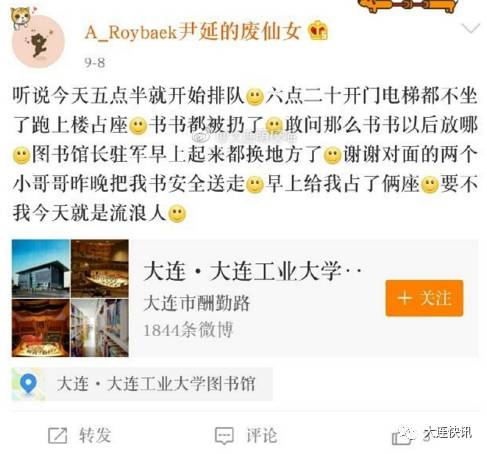Open the library exterior building thumbnail
Image resolution: width=487 pixels, height=454 pixels.
[x=41, y=269]
